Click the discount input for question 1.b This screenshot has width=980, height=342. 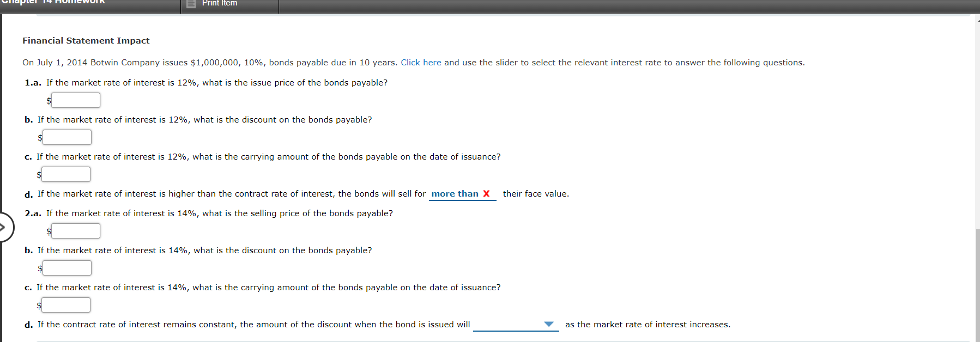(x=66, y=137)
